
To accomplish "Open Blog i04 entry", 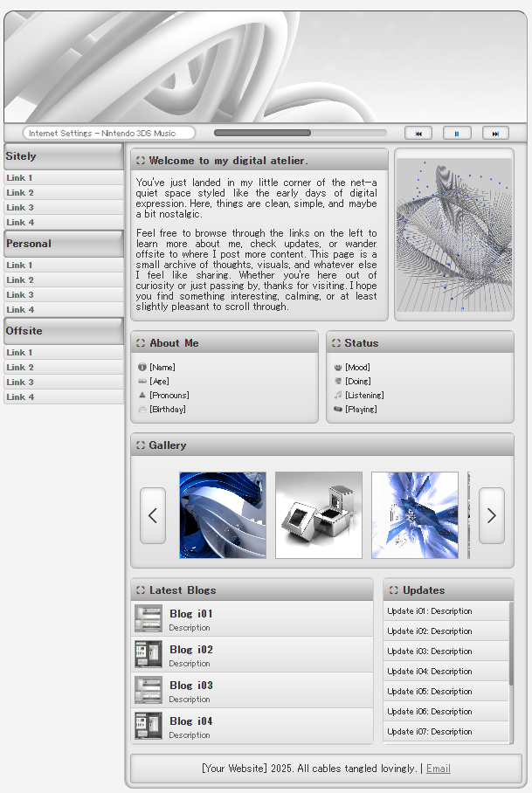I will click(252, 727).
